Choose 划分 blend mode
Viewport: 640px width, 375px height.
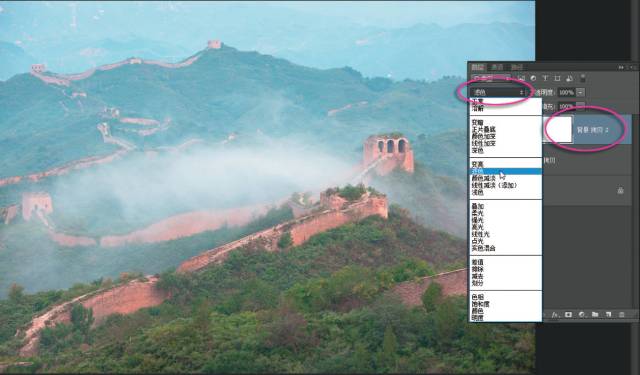506,283
